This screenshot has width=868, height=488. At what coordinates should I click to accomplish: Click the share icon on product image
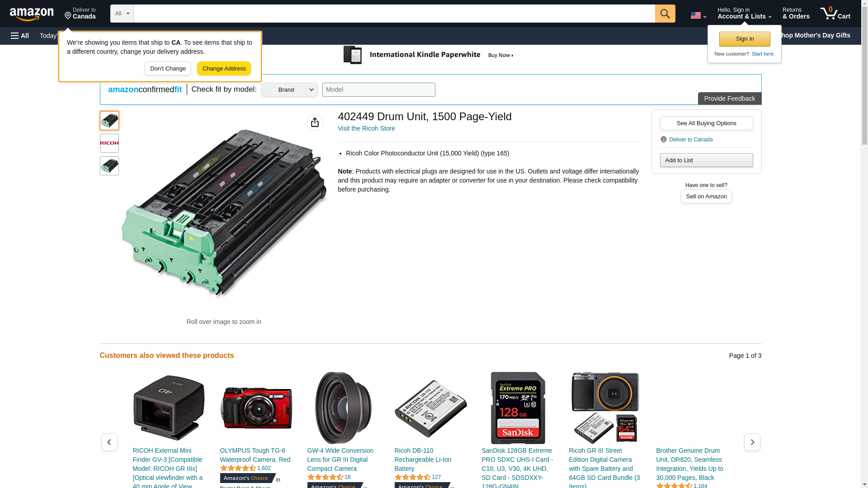pos(315,122)
